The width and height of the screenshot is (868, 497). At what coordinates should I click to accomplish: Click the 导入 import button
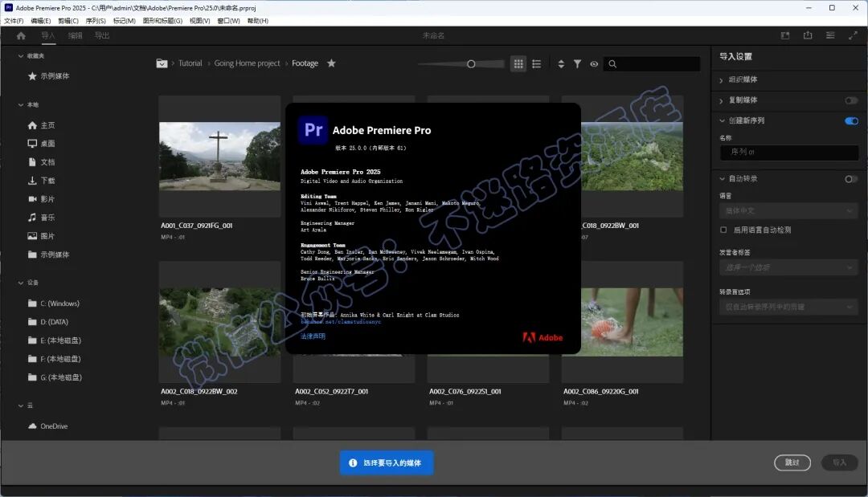(839, 462)
